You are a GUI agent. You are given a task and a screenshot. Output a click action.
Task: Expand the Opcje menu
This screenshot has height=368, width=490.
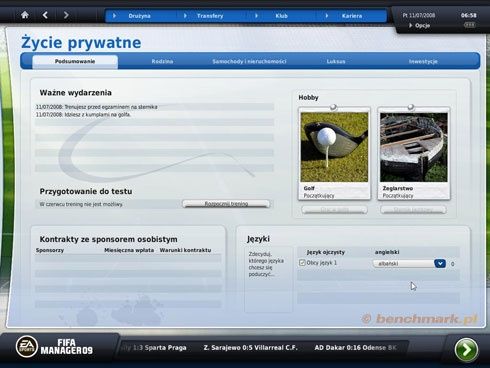(x=420, y=25)
